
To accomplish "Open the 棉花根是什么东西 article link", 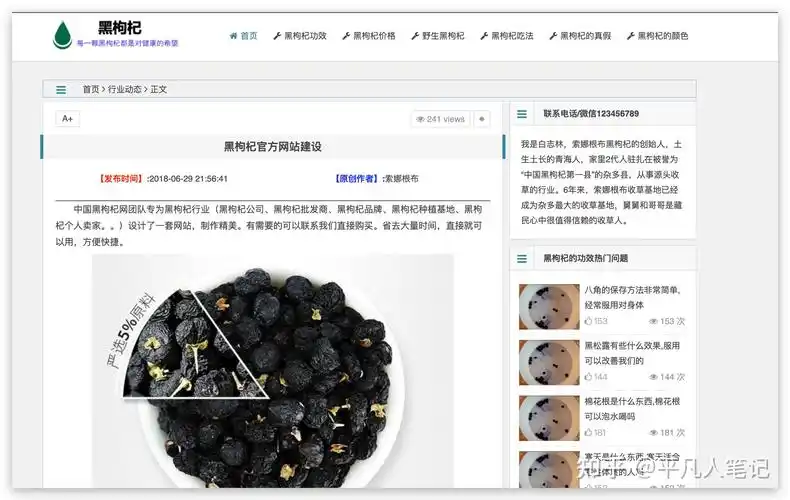I will (632, 409).
